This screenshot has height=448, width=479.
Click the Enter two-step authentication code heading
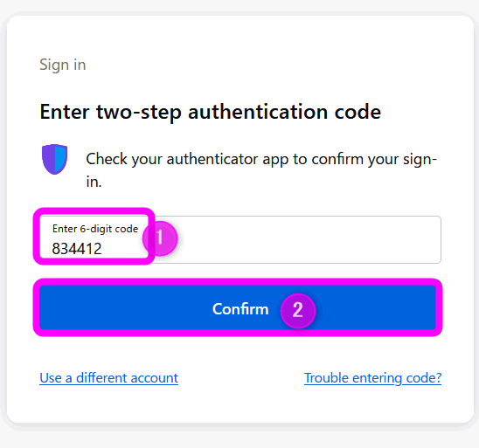pyautogui.click(x=211, y=112)
